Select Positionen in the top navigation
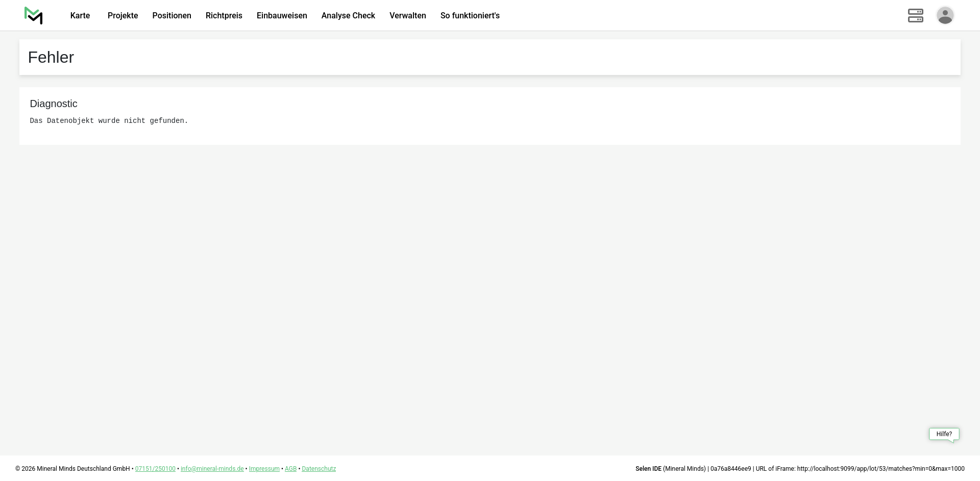This screenshot has width=980, height=481. [x=171, y=16]
